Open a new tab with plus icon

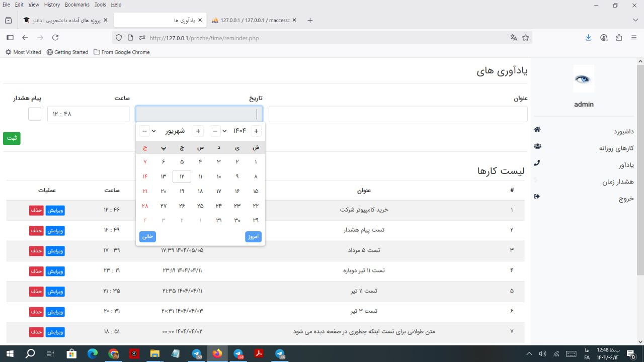pos(310,20)
